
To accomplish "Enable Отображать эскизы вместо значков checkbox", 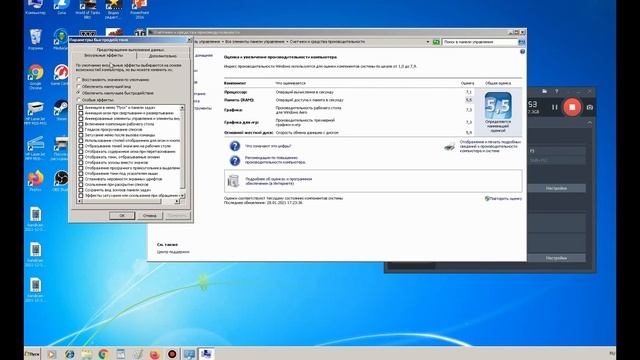I will tap(81, 162).
